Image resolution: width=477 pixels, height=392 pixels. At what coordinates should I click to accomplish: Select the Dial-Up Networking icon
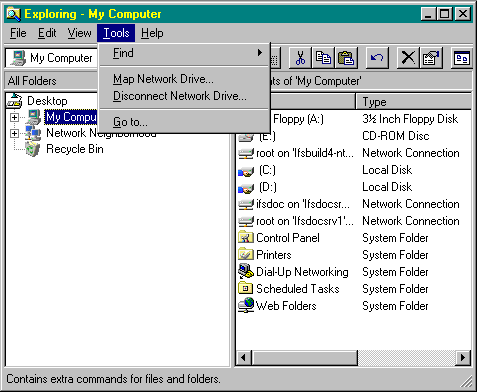click(246, 272)
